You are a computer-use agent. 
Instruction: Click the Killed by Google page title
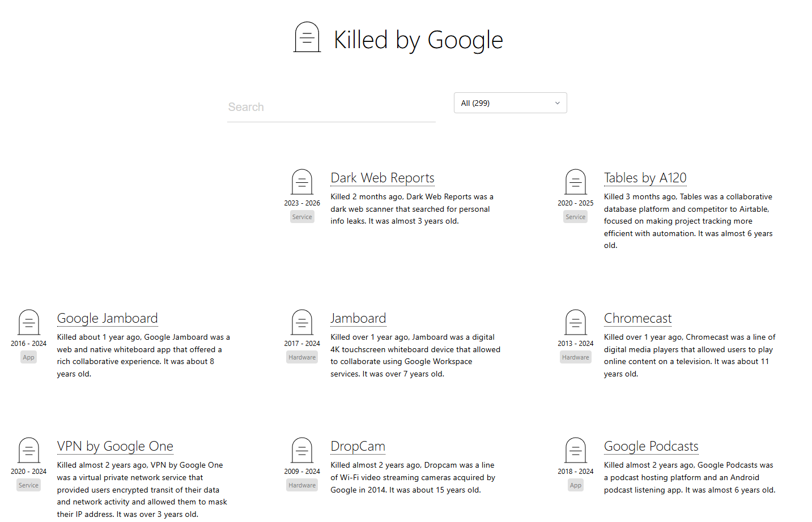pos(418,40)
